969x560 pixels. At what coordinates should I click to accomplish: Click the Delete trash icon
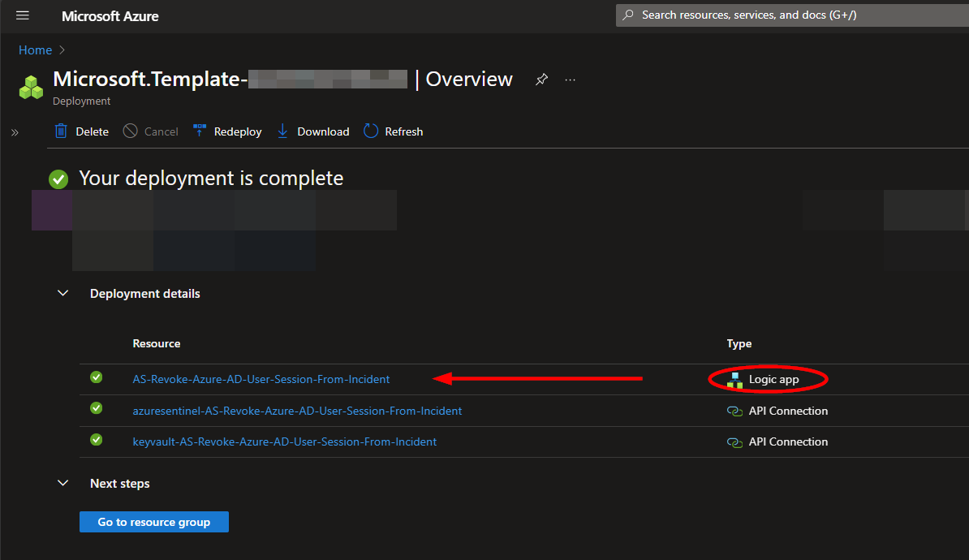pyautogui.click(x=61, y=131)
